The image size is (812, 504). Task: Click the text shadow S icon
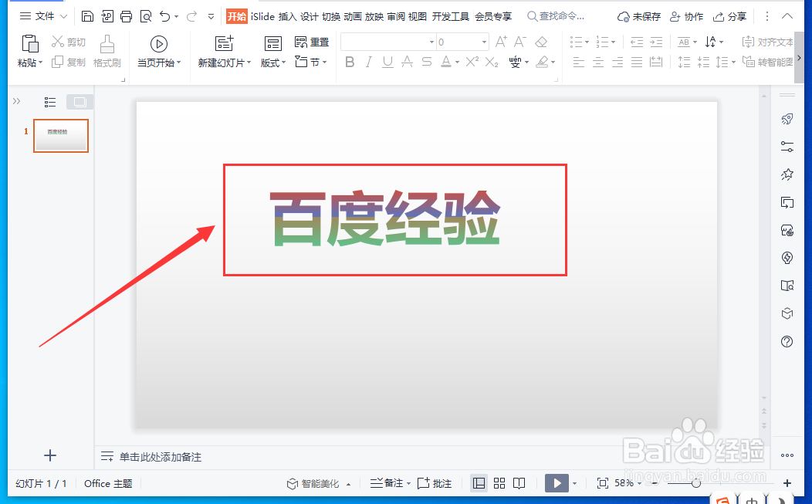click(427, 63)
